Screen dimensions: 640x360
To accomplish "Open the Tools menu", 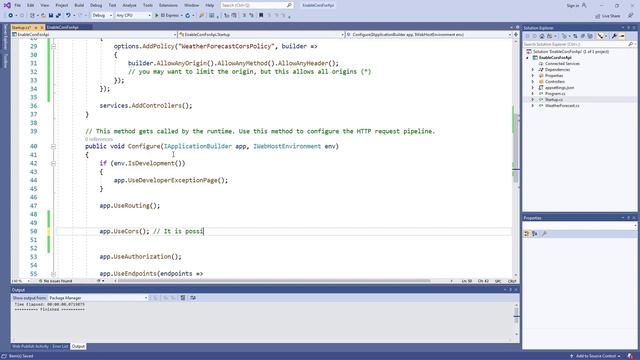I will point(148,5).
